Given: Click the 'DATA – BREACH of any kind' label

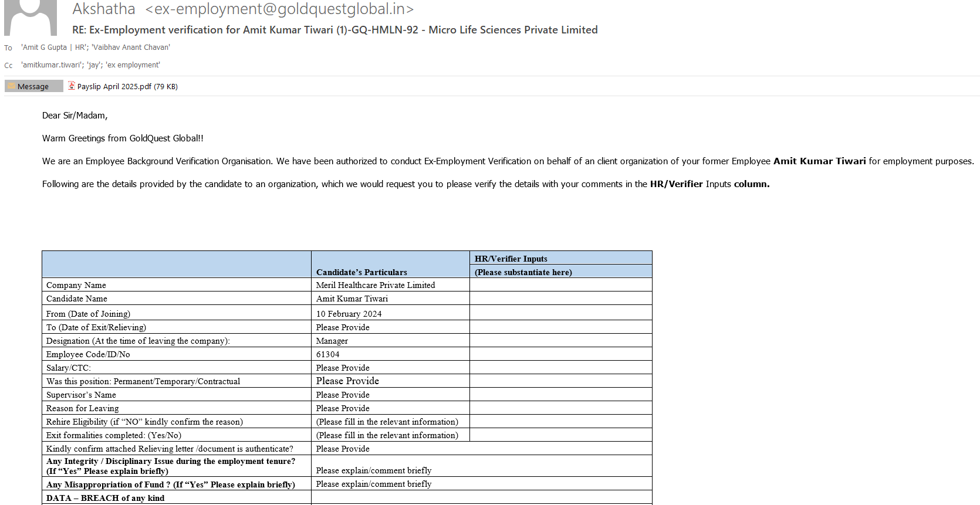Looking at the screenshot, I should pyautogui.click(x=106, y=498).
